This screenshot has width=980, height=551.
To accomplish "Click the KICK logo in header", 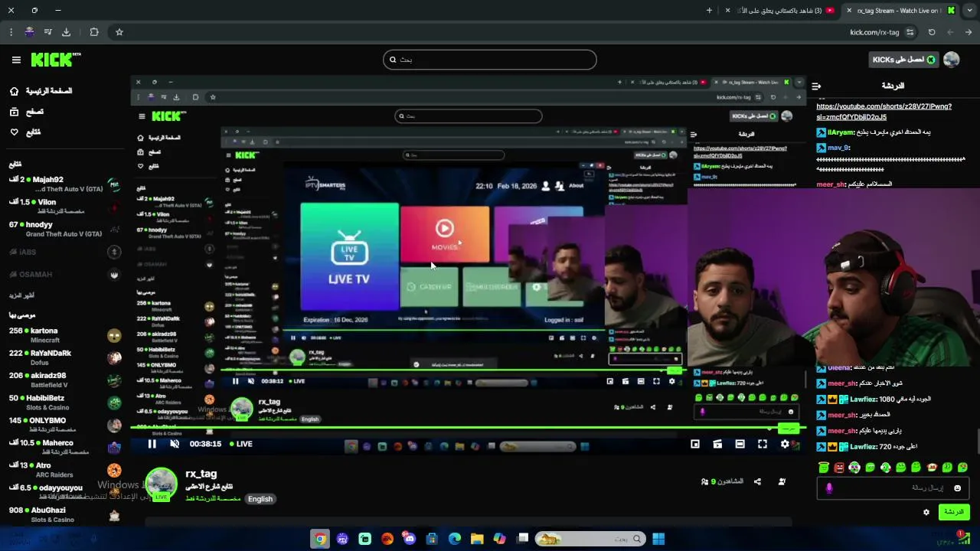I will click(x=55, y=60).
